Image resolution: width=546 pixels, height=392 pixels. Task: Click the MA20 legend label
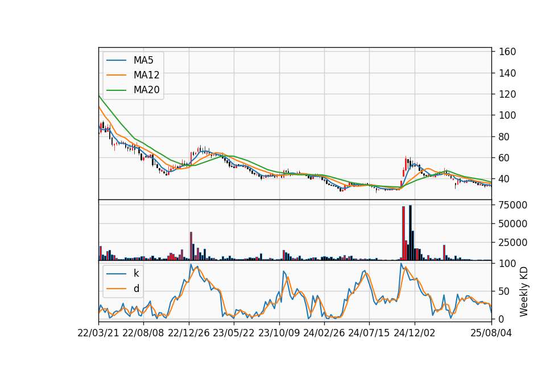(x=146, y=90)
